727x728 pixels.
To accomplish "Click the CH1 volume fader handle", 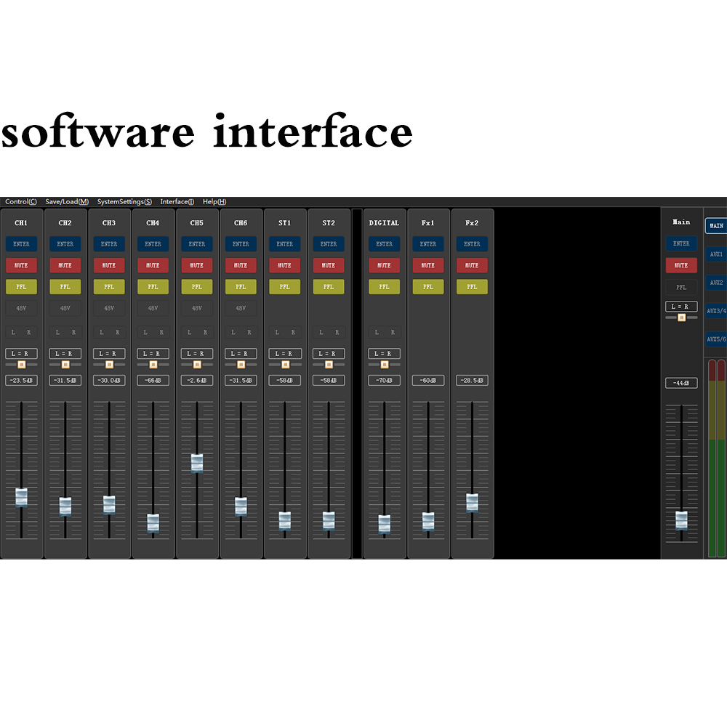I will pyautogui.click(x=21, y=498).
